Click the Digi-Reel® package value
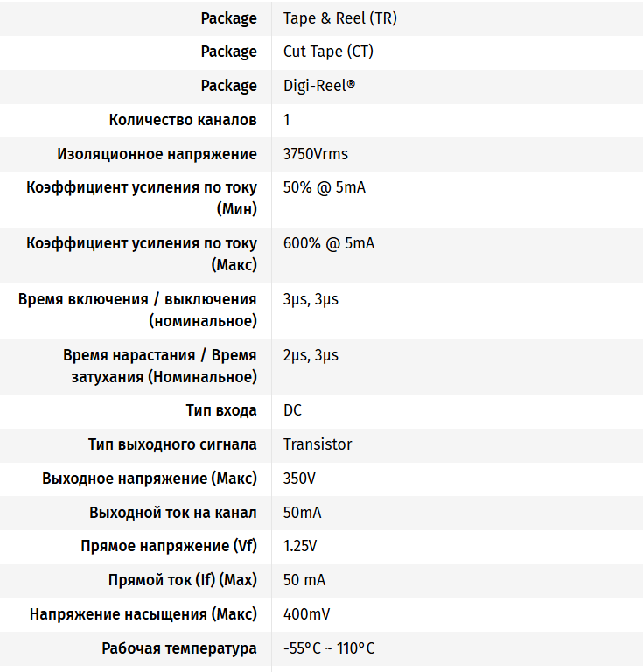The height and width of the screenshot is (672, 643). pyautogui.click(x=319, y=86)
